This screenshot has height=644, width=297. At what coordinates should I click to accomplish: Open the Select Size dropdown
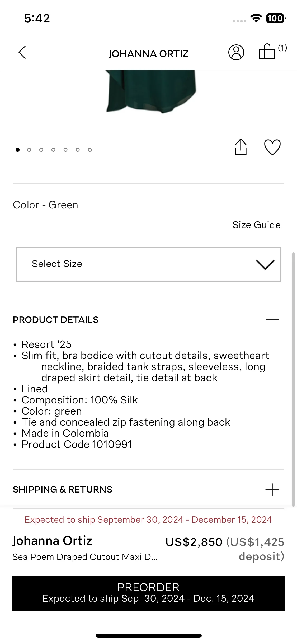[148, 264]
